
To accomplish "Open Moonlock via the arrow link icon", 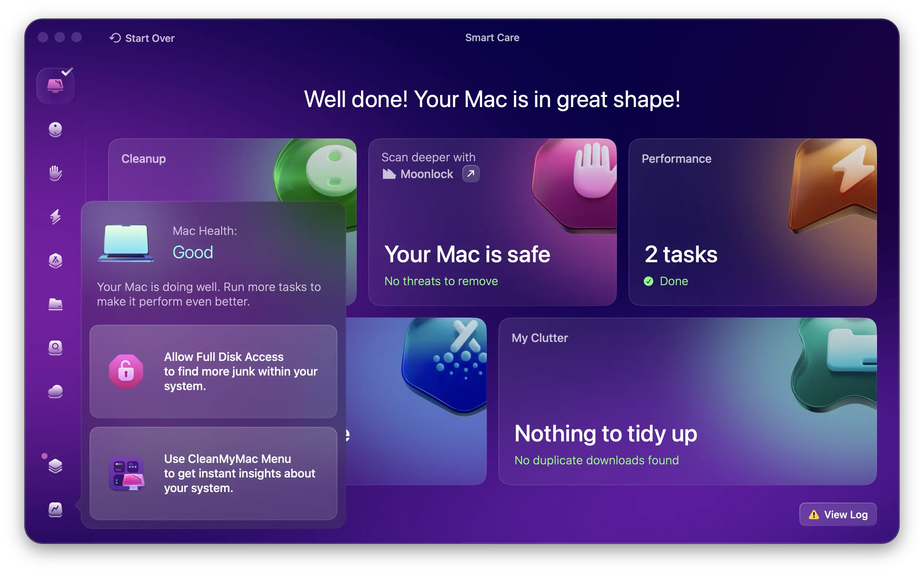I will [471, 174].
